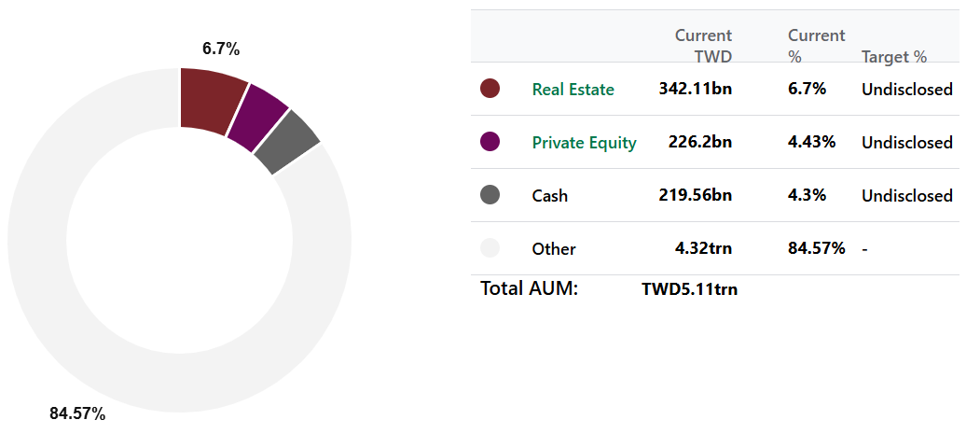
Task: Click the Other row label
Action: tap(553, 249)
